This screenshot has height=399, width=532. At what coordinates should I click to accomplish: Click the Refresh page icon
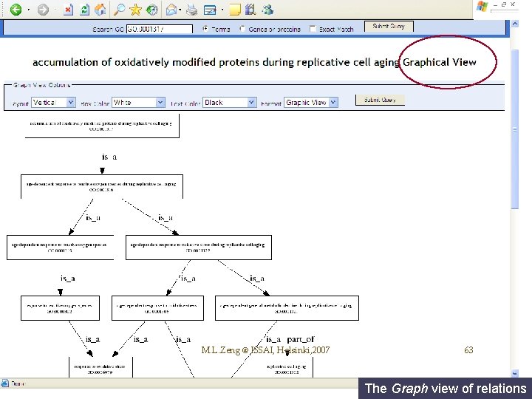[84, 10]
